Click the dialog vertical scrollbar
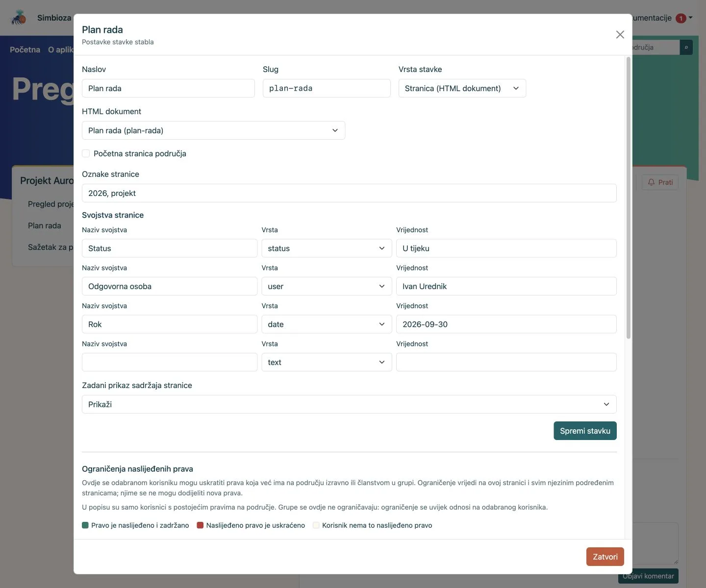The height and width of the screenshot is (588, 706). [x=629, y=198]
